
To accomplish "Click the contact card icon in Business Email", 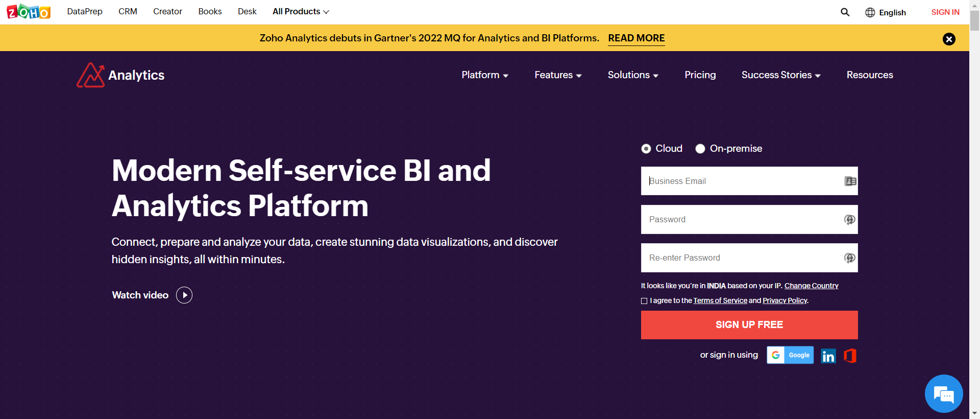I will [850, 181].
